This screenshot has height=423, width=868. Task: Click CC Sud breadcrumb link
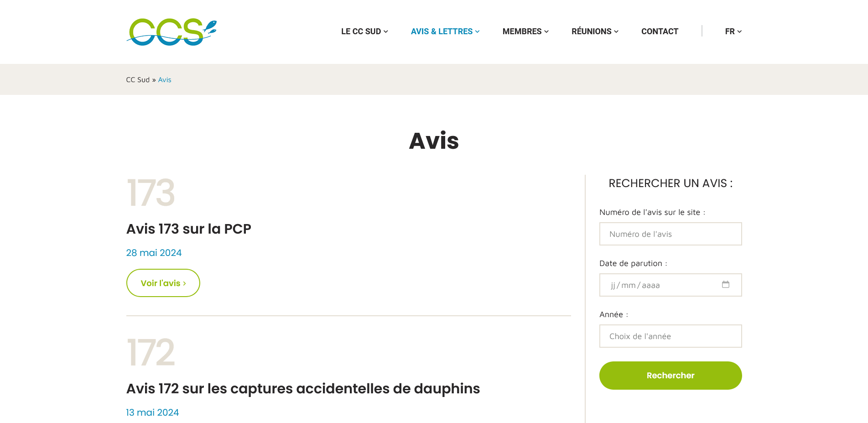click(x=138, y=80)
